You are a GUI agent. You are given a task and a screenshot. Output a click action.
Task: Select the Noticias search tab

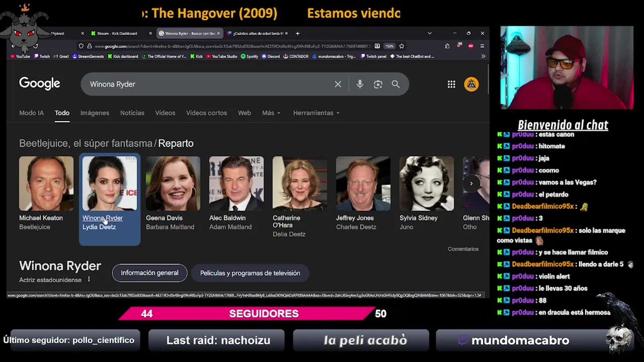(x=132, y=113)
